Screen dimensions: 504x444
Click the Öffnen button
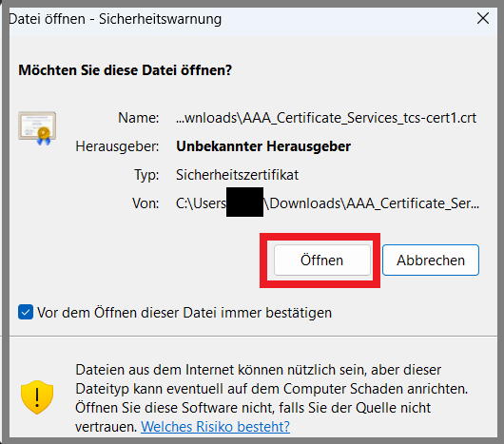pos(322,260)
